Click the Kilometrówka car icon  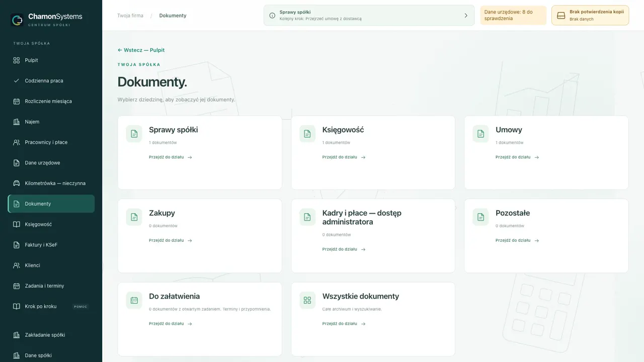(16, 183)
